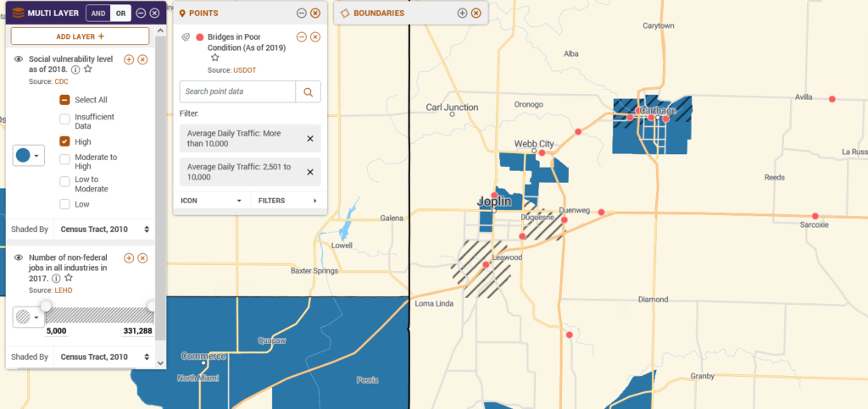
Task: Favorite Bridges in Poor Condition star
Action: (x=214, y=58)
